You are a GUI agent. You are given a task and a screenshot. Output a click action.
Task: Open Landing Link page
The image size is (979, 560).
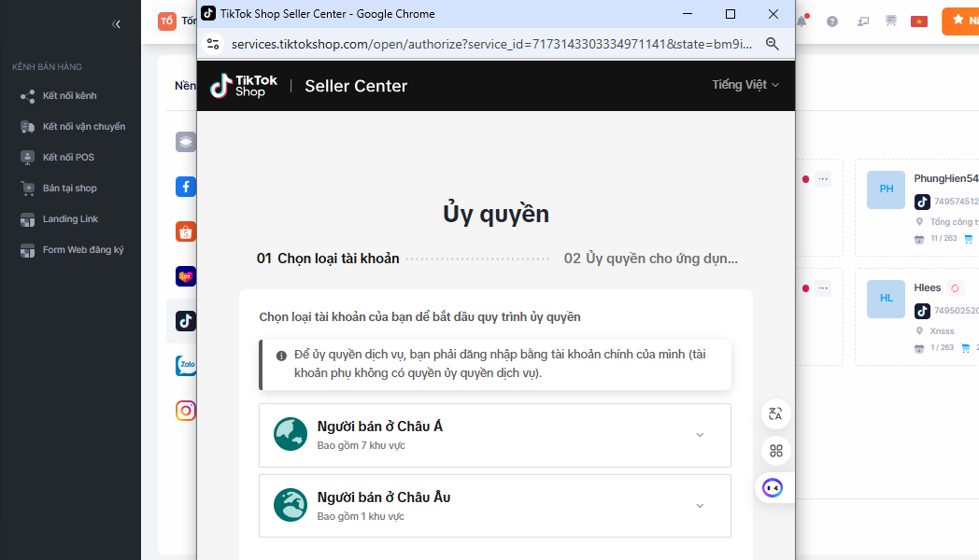pyautogui.click(x=70, y=219)
